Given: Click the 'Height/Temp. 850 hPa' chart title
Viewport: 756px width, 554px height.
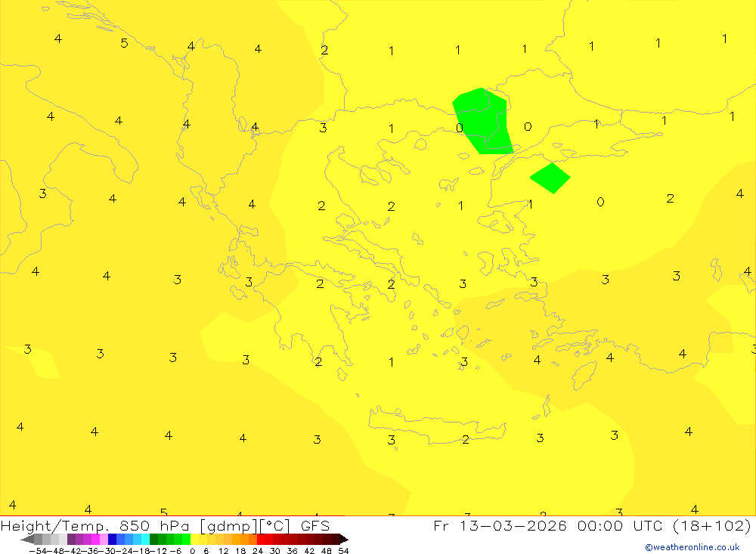Looking at the screenshot, I should pos(97,525).
